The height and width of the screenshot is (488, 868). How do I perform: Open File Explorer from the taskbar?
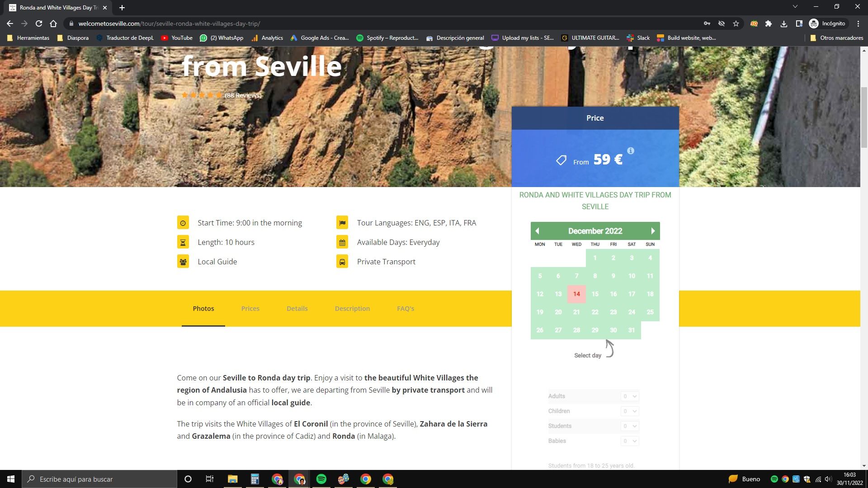pos(232,479)
